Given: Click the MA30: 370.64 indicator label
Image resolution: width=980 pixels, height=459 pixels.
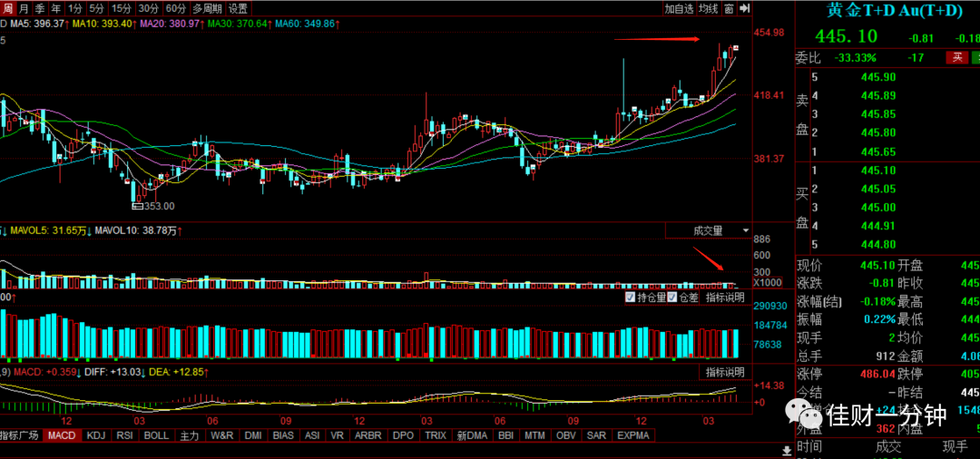Looking at the screenshot, I should [239, 24].
